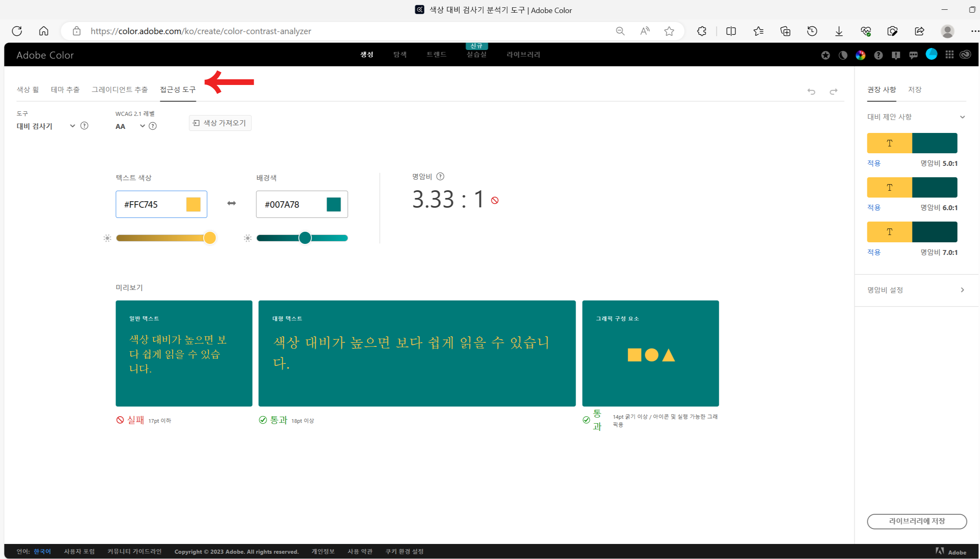Open the collections icon

click(x=785, y=31)
